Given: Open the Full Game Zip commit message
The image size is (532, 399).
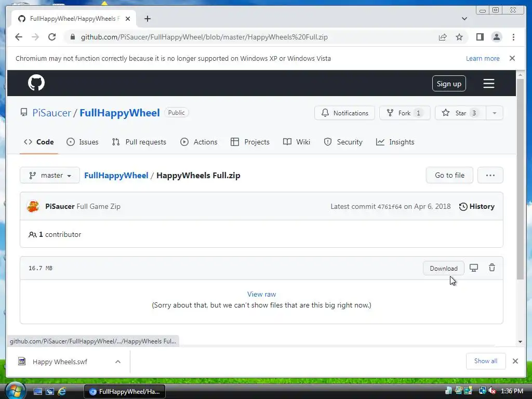Looking at the screenshot, I should point(98,206).
